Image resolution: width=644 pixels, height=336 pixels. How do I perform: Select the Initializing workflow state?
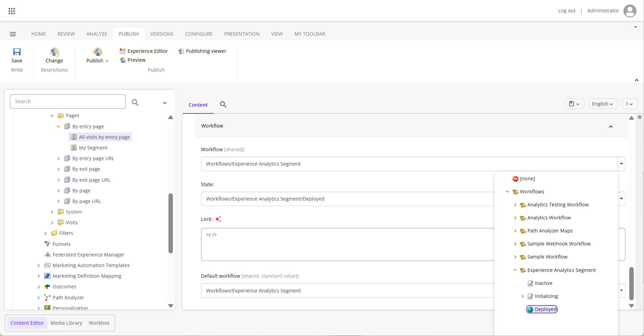[543, 296]
